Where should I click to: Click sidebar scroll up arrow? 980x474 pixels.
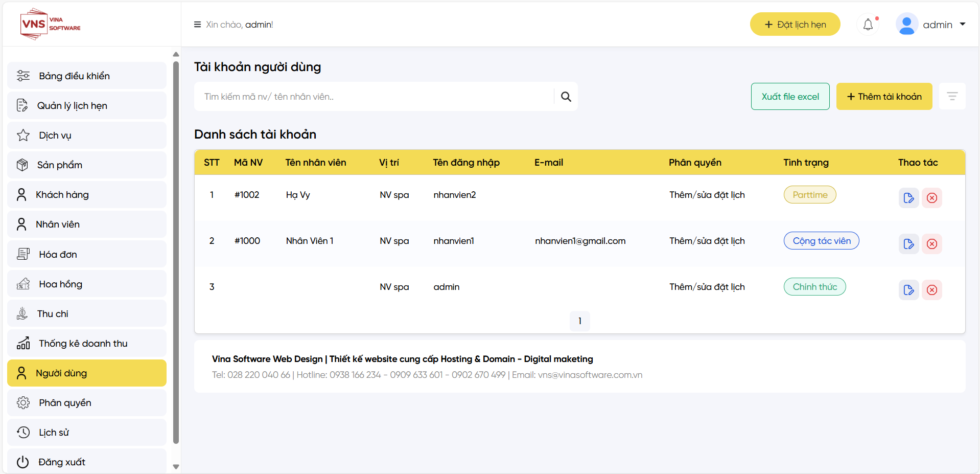(x=176, y=54)
